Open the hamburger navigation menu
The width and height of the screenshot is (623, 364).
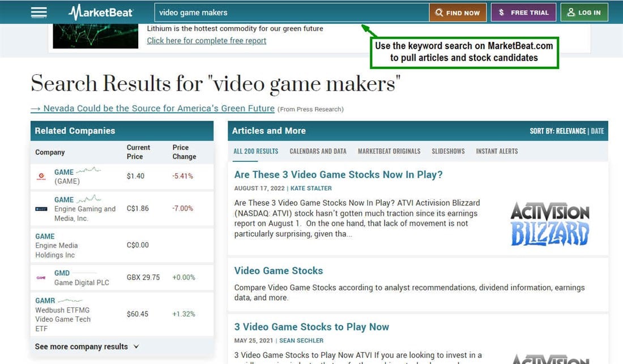(39, 12)
